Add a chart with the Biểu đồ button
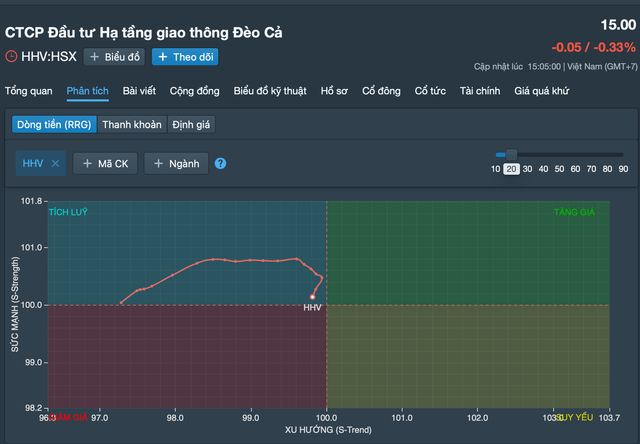640x444 pixels. click(x=114, y=57)
